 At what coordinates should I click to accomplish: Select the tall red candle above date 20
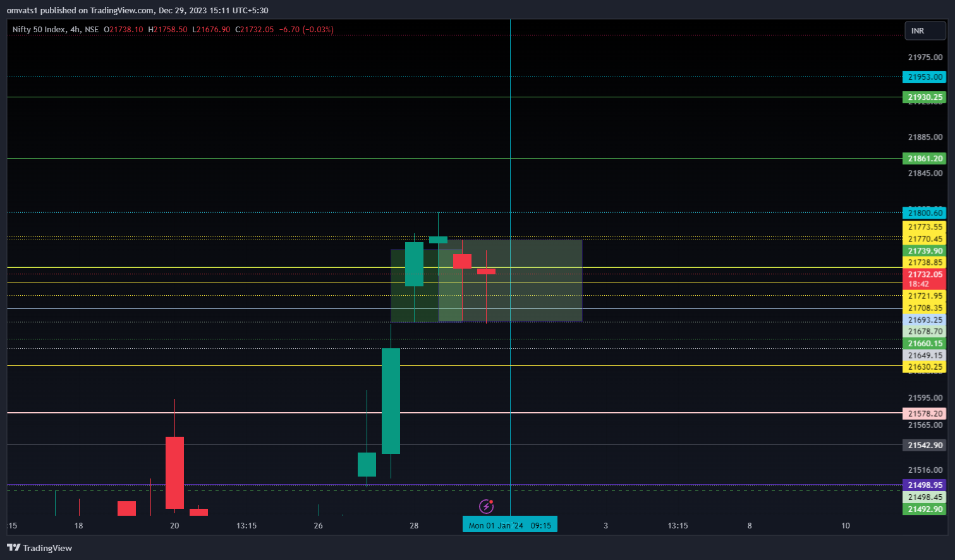[174, 472]
